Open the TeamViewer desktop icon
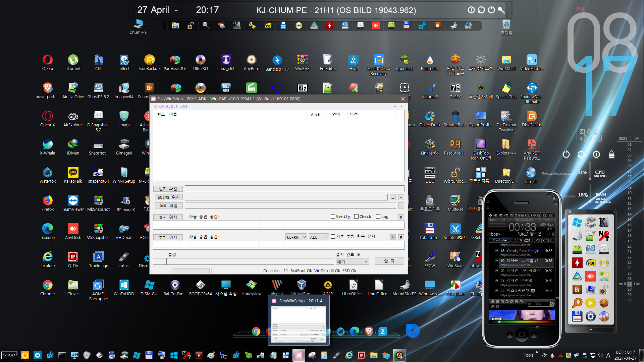 point(73,203)
